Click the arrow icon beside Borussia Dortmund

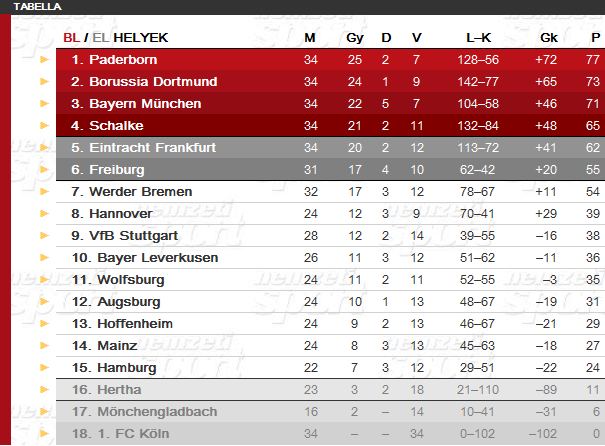[45, 81]
